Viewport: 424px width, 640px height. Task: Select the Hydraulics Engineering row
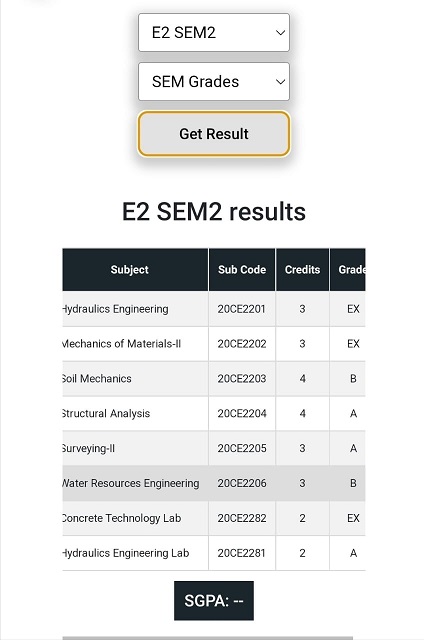[214, 309]
